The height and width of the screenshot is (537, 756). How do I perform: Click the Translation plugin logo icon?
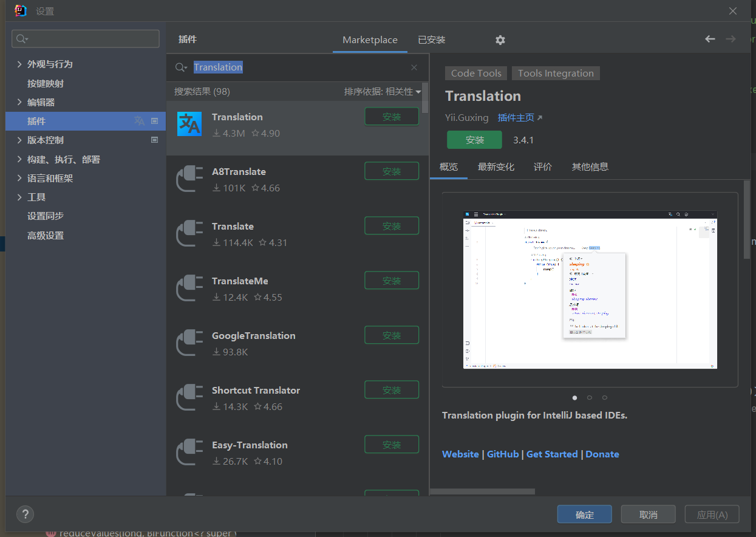[x=189, y=124]
